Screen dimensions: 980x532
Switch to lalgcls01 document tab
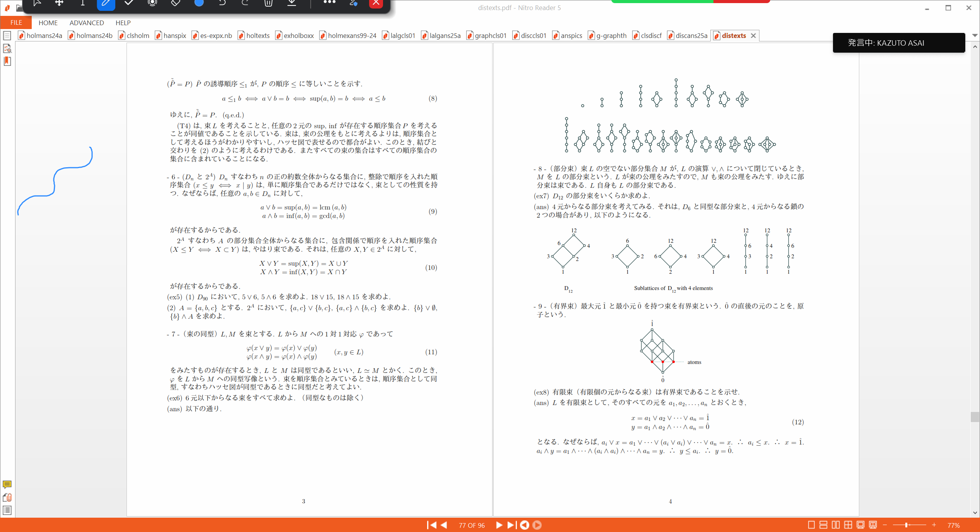coord(399,36)
